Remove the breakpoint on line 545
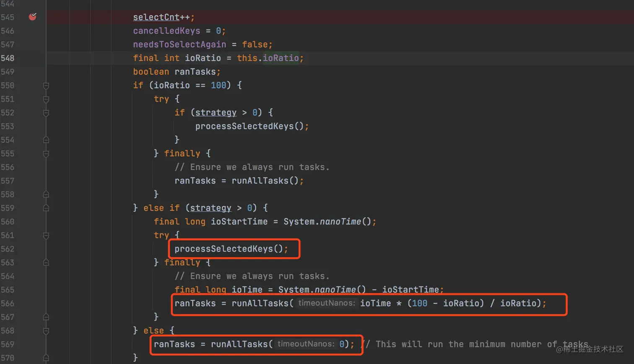This screenshot has width=634, height=364. pyautogui.click(x=33, y=17)
